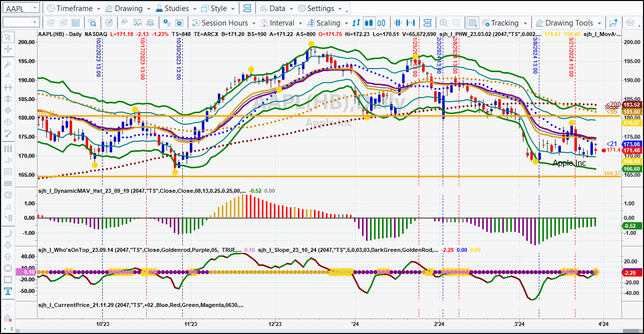644x334 pixels.
Task: Click the stacked panels icon beside Style
Action: point(246,9)
